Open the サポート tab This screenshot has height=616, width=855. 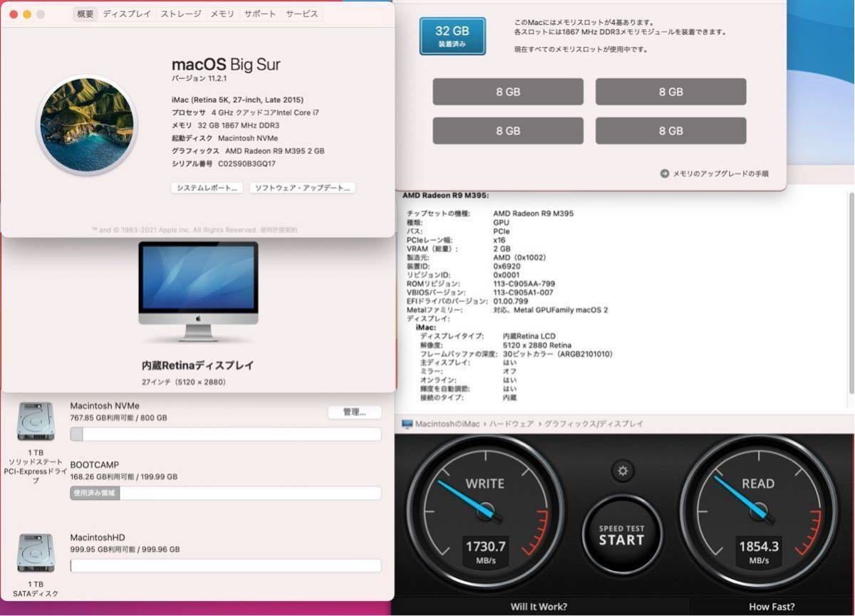[260, 14]
